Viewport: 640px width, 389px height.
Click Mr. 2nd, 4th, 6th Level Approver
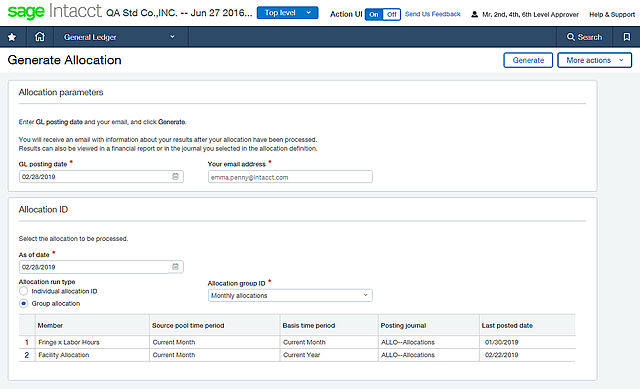tap(530, 14)
